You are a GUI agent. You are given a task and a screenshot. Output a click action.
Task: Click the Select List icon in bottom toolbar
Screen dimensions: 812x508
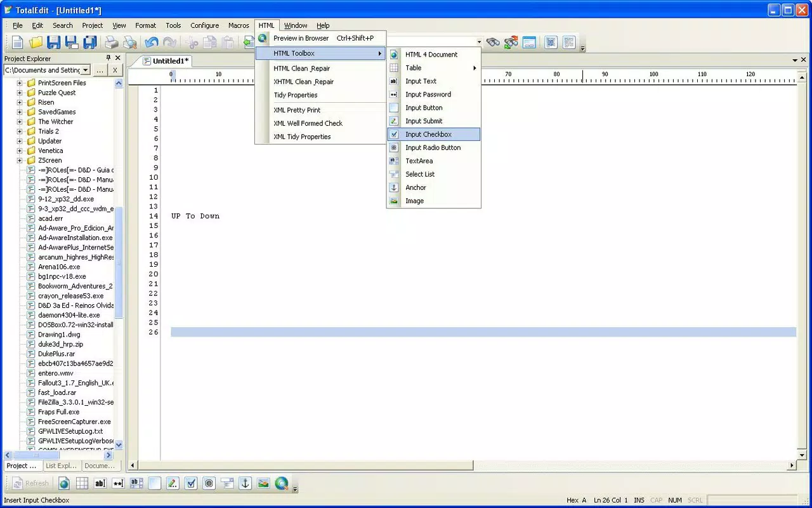point(227,483)
